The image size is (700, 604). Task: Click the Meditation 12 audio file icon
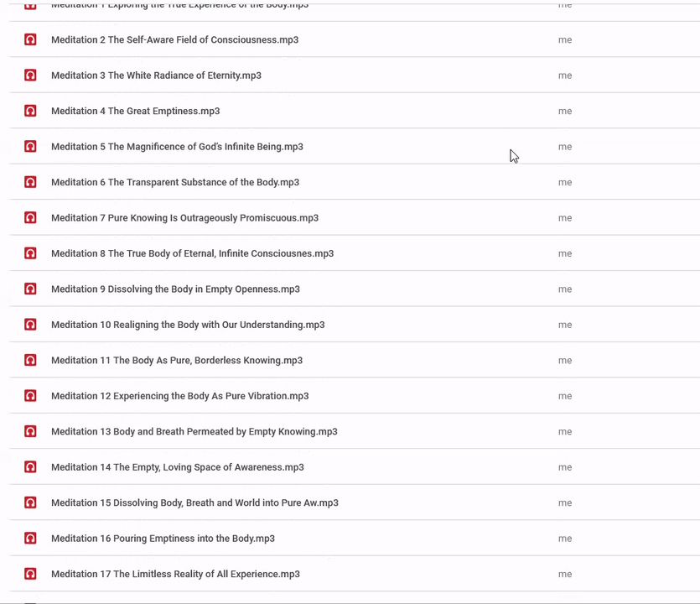[30, 396]
